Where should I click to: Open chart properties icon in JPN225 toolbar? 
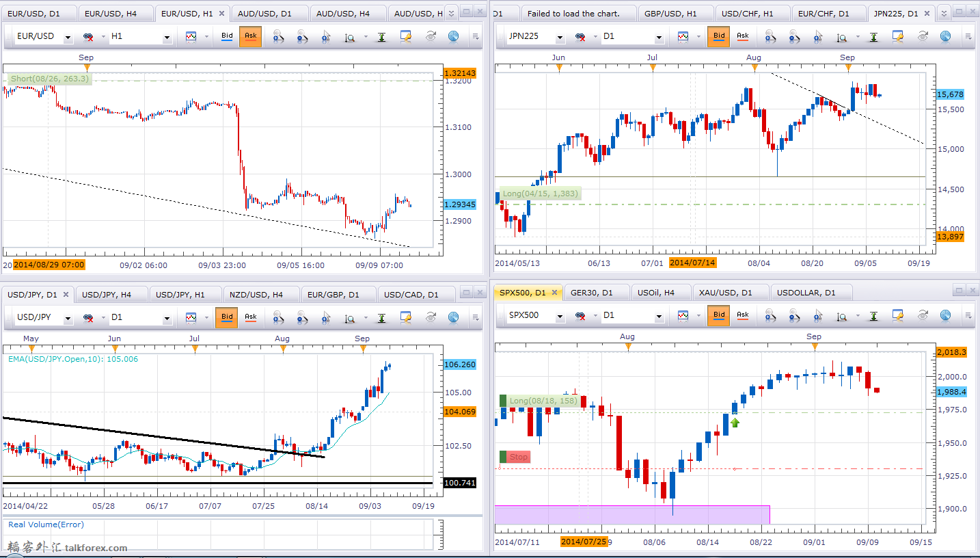coord(898,36)
